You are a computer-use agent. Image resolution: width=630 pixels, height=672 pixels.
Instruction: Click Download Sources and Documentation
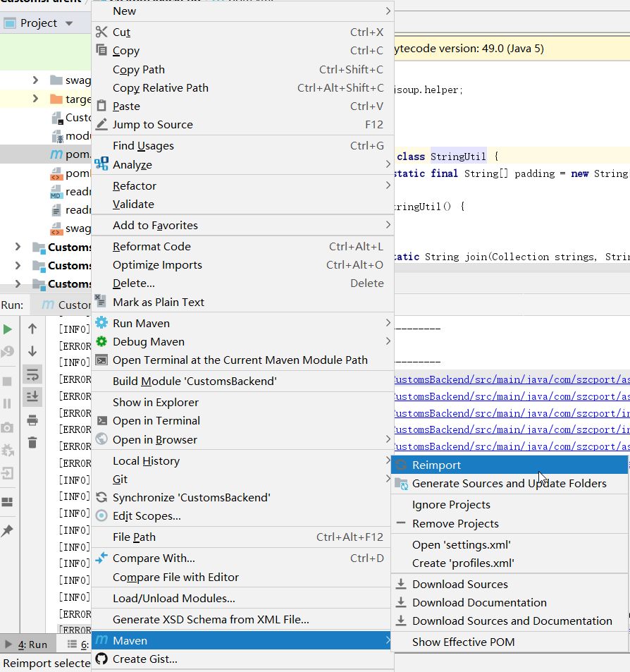point(512,621)
